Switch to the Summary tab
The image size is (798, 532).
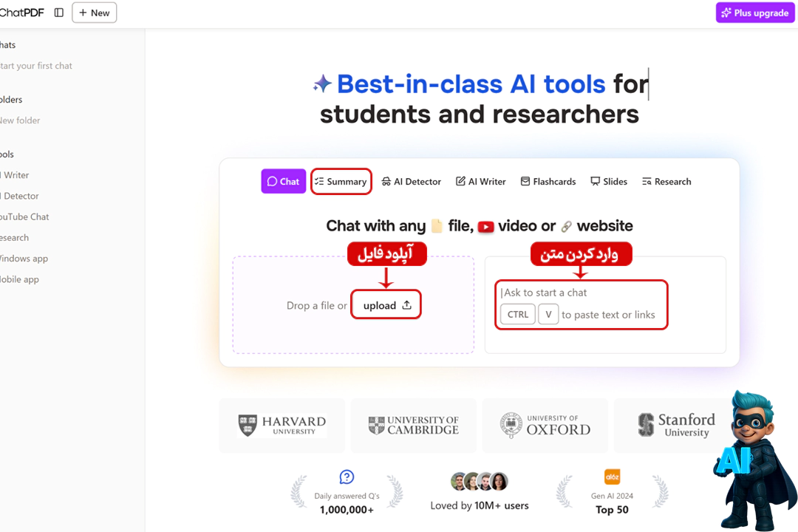click(341, 181)
